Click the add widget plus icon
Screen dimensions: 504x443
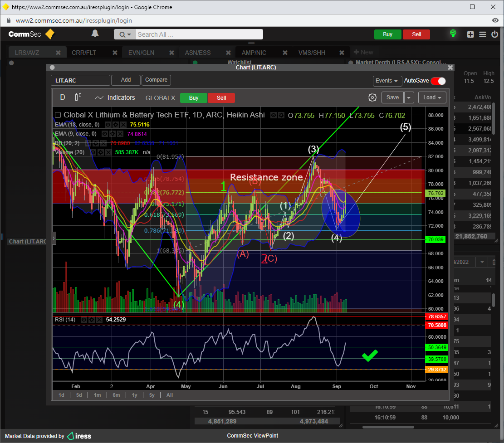click(x=470, y=34)
